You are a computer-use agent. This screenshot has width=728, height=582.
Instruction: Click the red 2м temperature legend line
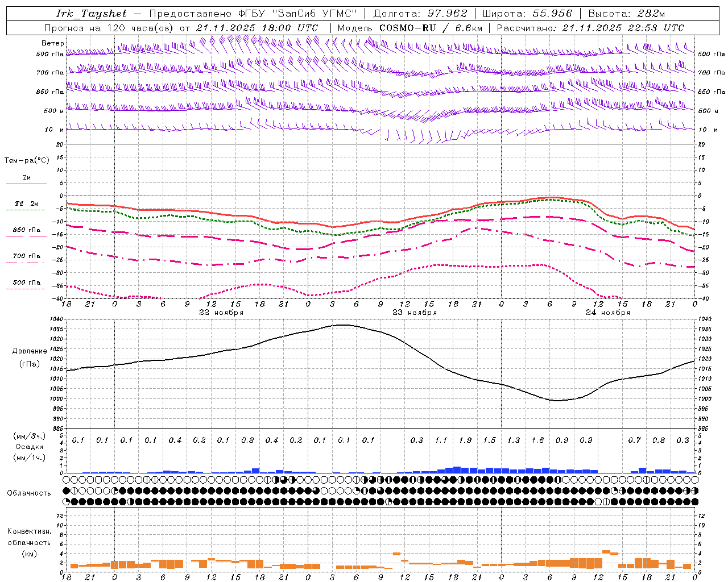26,184
